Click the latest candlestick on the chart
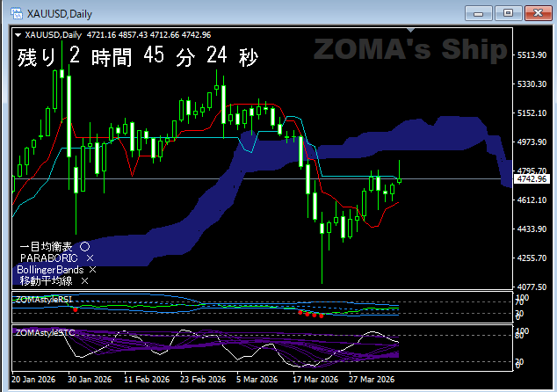The width and height of the screenshot is (557, 392). (x=399, y=179)
